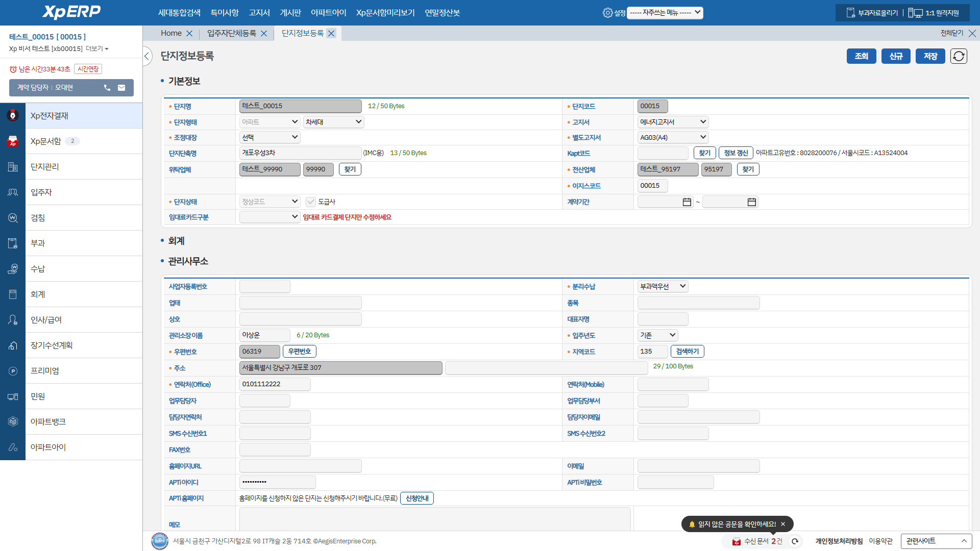Click the refresh icon next to 저장
Viewport: 980px width, 551px height.
[x=959, y=56]
